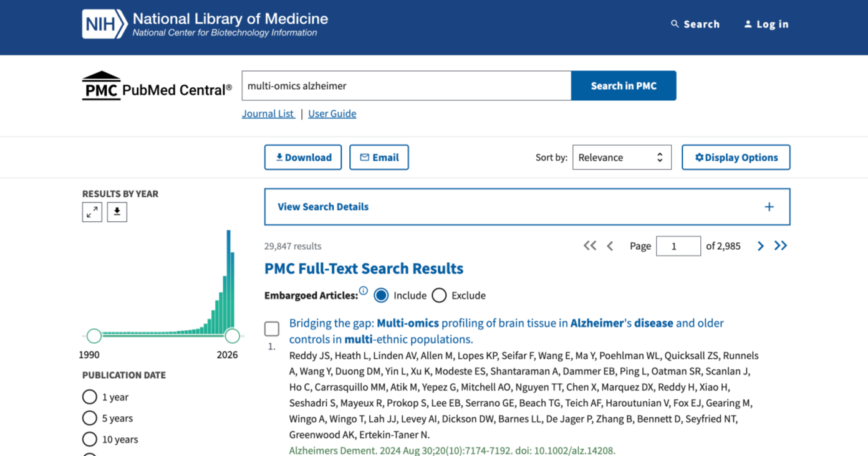This screenshot has width=868, height=456.
Task: Select the 5 years publication date filter
Action: tap(90, 418)
